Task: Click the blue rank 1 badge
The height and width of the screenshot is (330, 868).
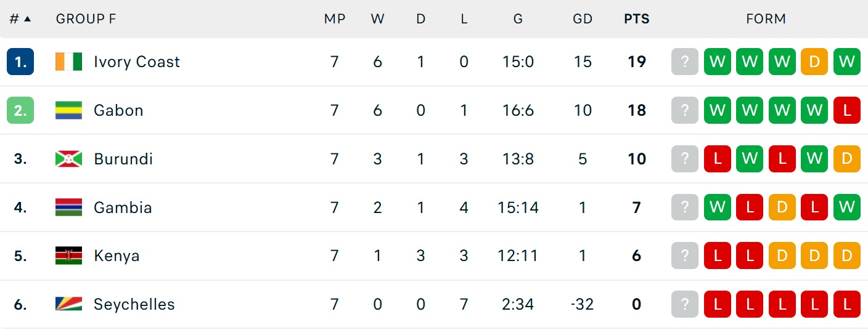Action: (20, 62)
